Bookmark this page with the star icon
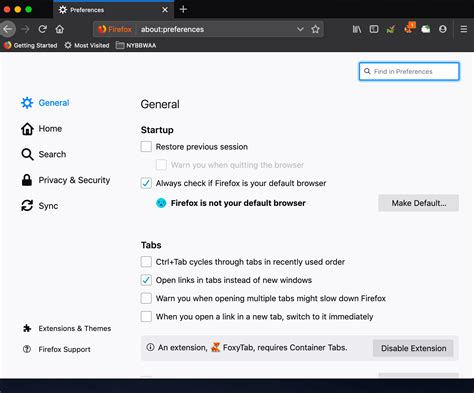Screen dimensions: 474x393 pyautogui.click(x=315, y=29)
